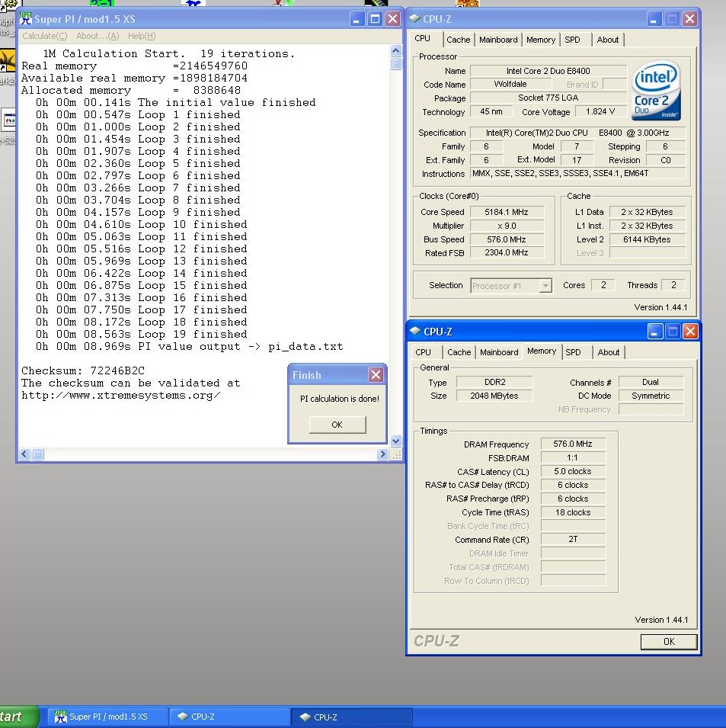The height and width of the screenshot is (728, 726).
Task: Click the Memory Size 2048 MBytes value
Action: tap(494, 396)
